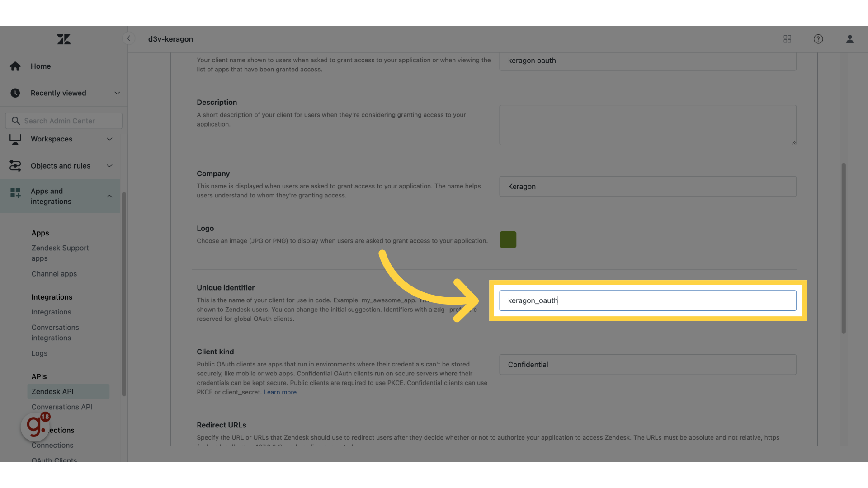Click the search magnifier icon
Screen dimensions: 868x488
16,121
